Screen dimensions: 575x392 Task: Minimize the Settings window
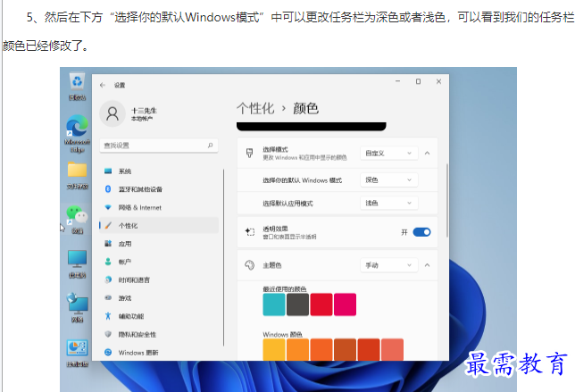(x=398, y=81)
